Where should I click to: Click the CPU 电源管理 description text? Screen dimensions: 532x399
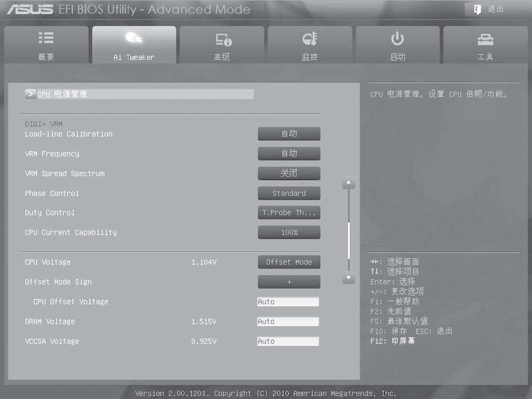439,94
